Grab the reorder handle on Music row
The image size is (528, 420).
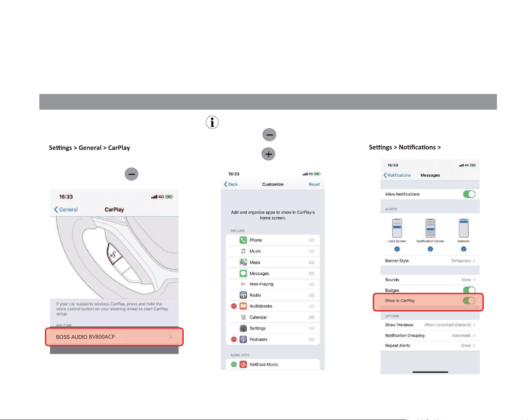point(312,251)
